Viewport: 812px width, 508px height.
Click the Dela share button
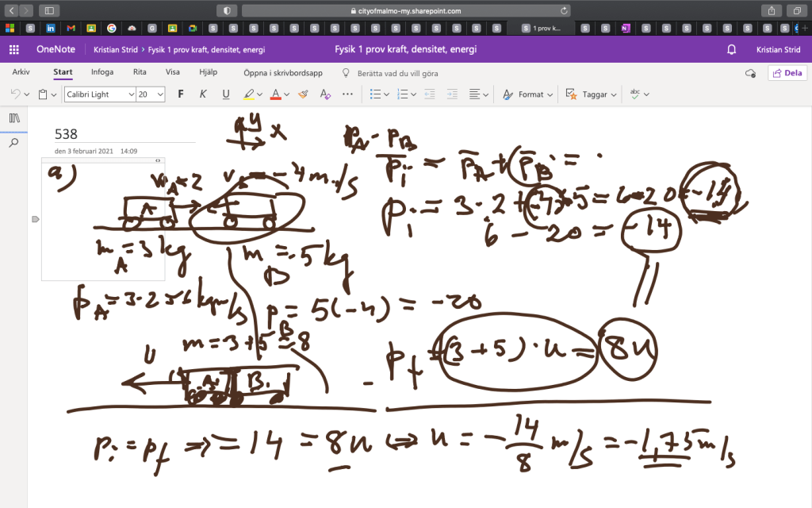tap(787, 73)
